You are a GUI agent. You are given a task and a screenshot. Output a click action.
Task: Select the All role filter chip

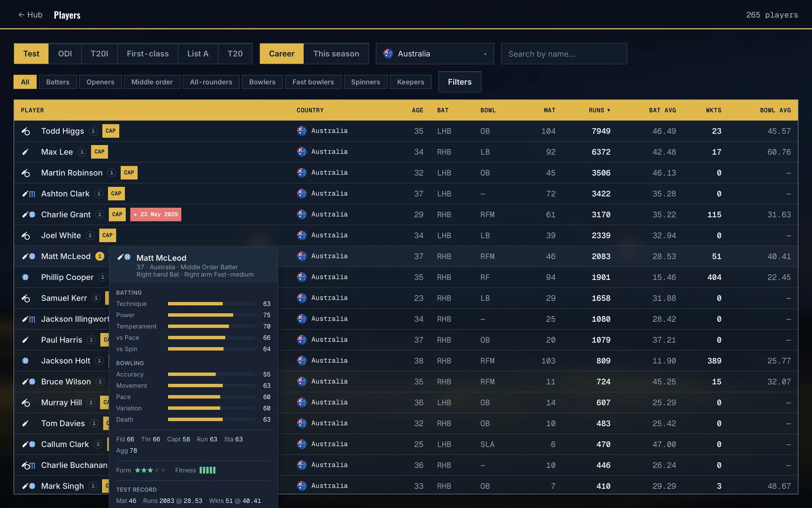pyautogui.click(x=25, y=82)
